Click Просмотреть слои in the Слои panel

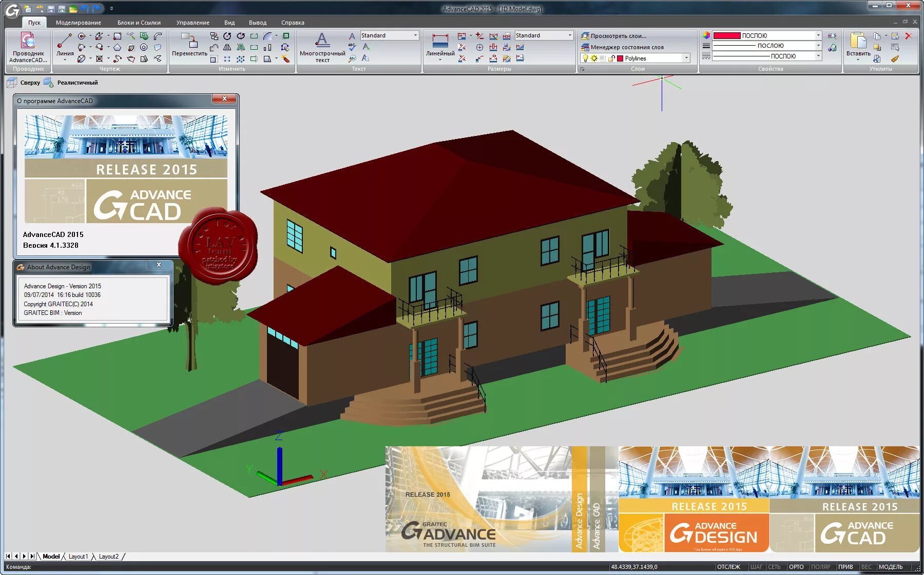click(618, 35)
